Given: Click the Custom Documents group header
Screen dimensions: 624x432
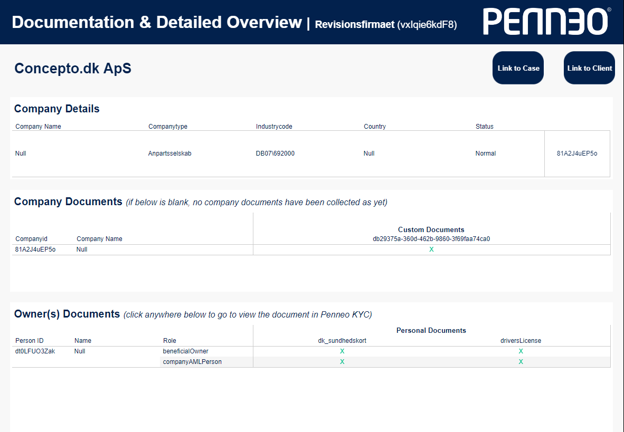Looking at the screenshot, I should click(431, 230).
